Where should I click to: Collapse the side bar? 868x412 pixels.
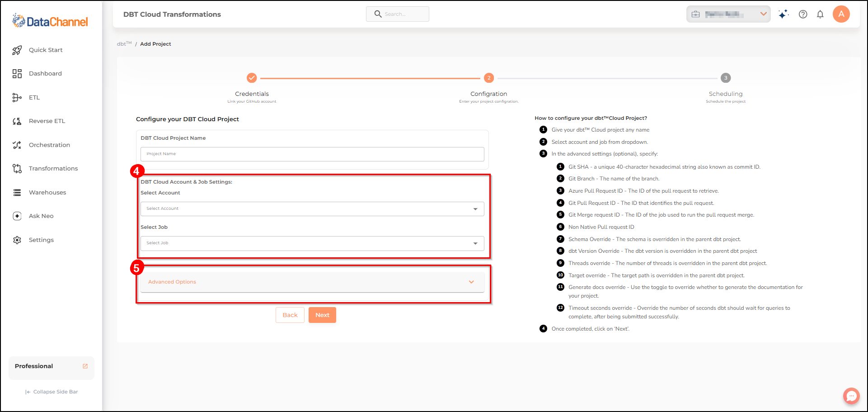click(x=52, y=392)
